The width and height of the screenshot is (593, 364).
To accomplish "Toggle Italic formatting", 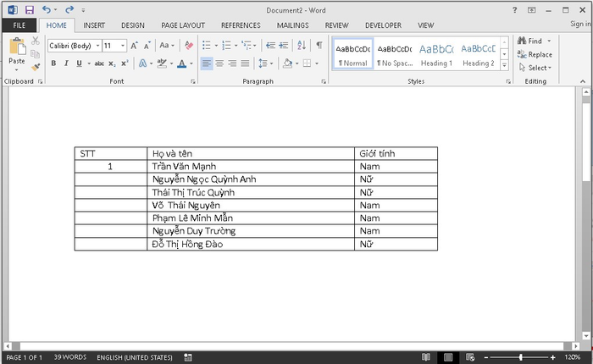I will [66, 63].
